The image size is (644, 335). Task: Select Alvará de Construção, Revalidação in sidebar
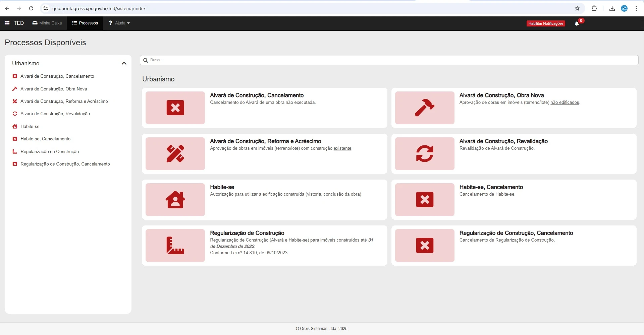coord(55,114)
